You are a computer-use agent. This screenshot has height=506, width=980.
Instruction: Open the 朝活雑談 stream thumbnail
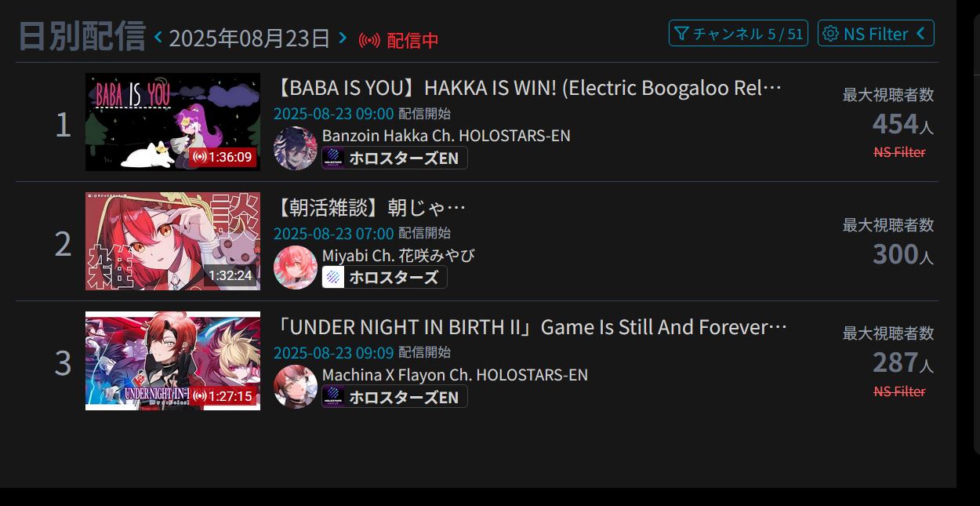click(x=172, y=241)
